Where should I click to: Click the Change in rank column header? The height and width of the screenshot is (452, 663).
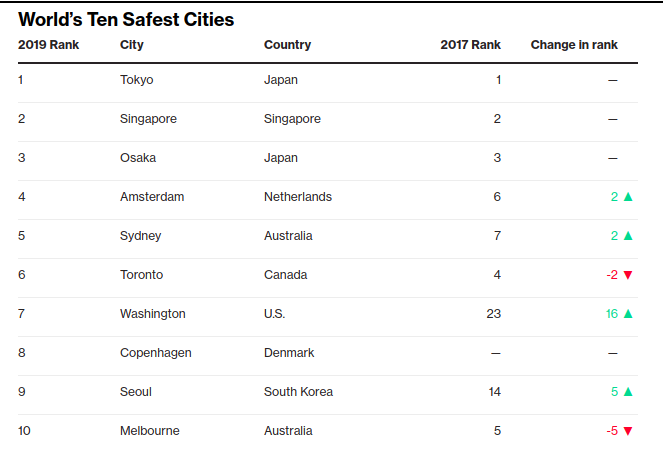point(574,45)
